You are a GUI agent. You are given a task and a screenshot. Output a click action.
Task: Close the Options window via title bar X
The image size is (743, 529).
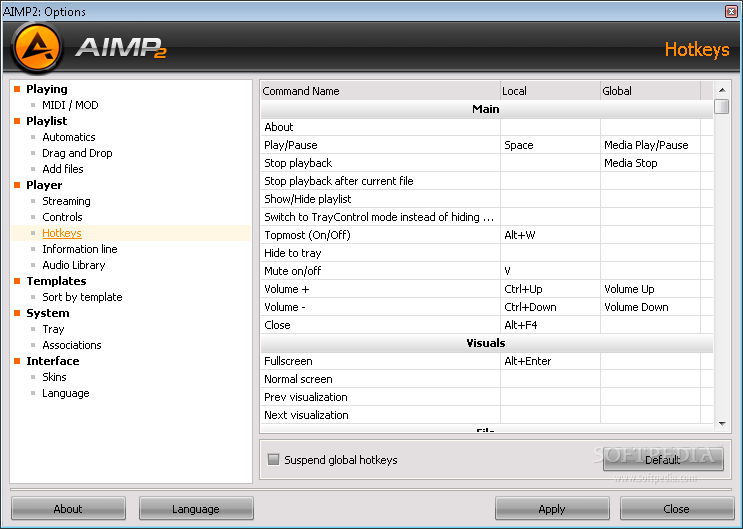click(731, 11)
